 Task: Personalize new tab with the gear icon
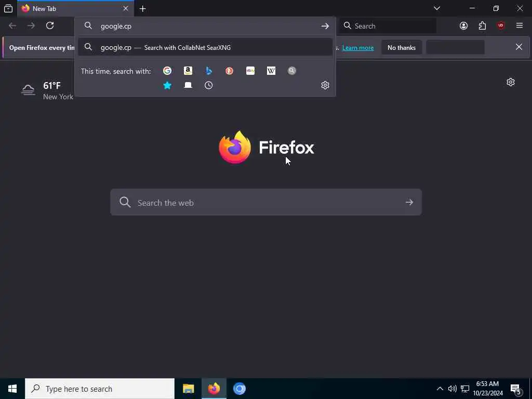(511, 82)
